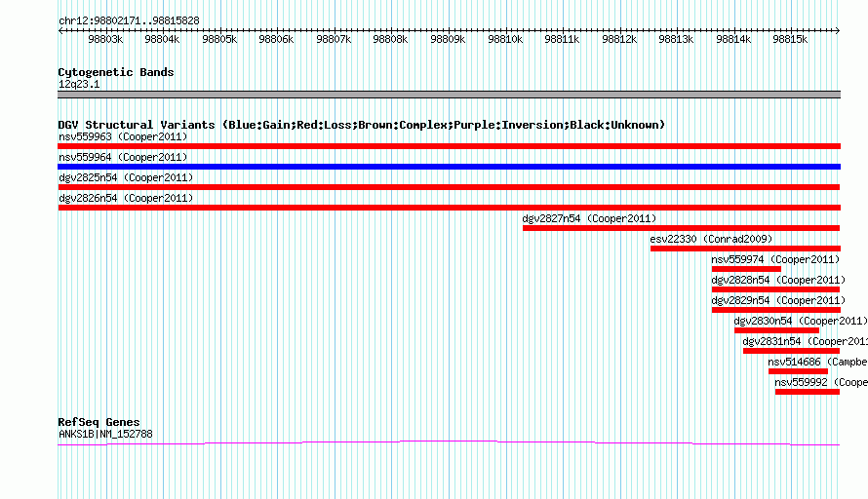Open the dgv2829n54 (Cooper2011) variant label
868x499 pixels.
click(778, 300)
